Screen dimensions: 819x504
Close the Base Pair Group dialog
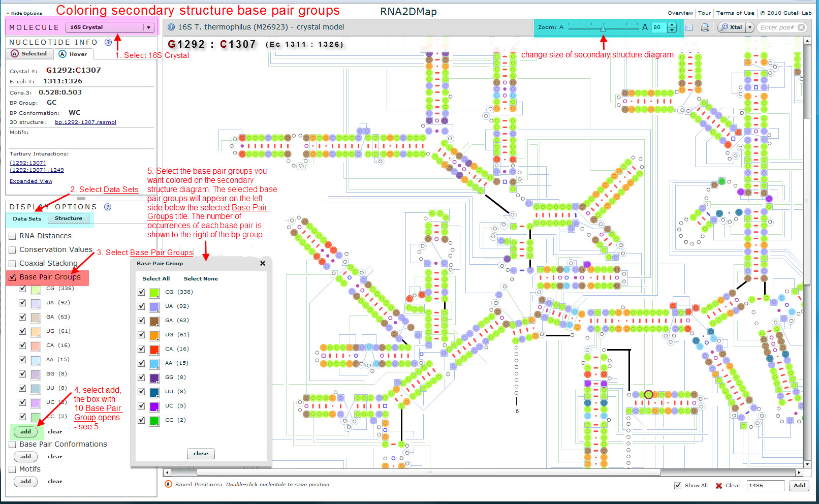(263, 263)
